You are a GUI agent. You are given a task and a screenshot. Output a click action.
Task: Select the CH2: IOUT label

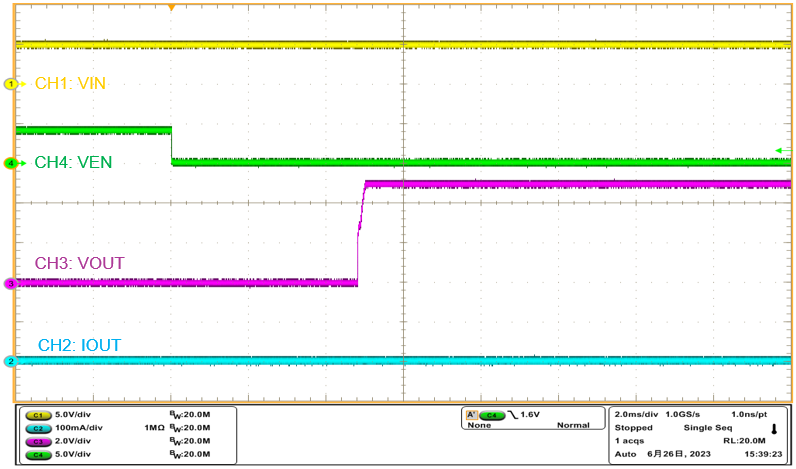click(x=79, y=345)
